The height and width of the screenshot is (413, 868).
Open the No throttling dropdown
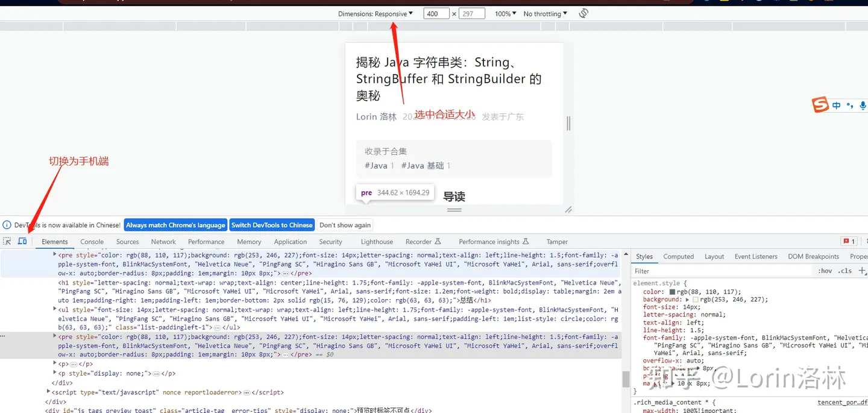click(545, 13)
